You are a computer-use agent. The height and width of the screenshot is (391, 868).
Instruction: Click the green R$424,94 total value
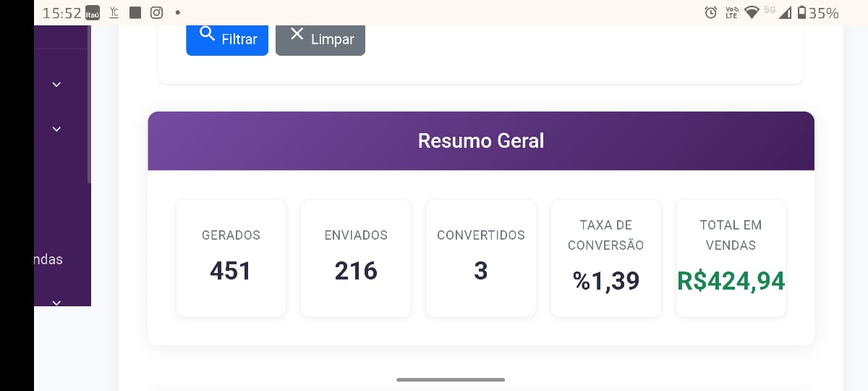point(731,281)
